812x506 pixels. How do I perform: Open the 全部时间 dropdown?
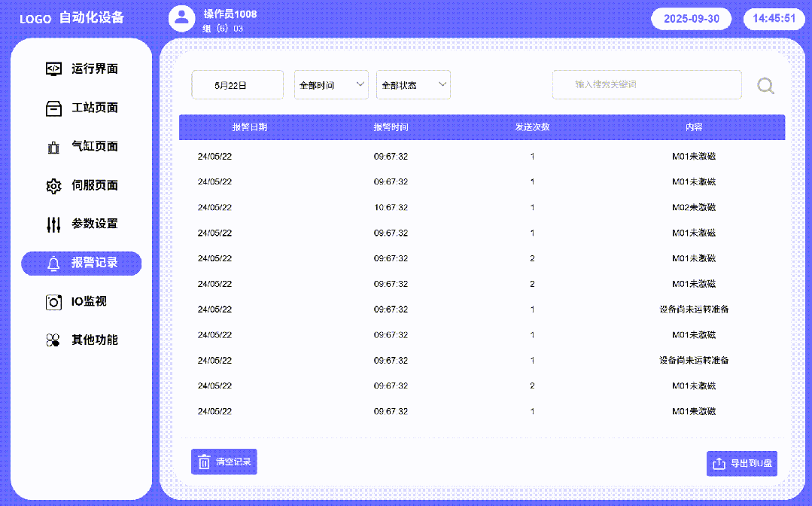coord(331,84)
